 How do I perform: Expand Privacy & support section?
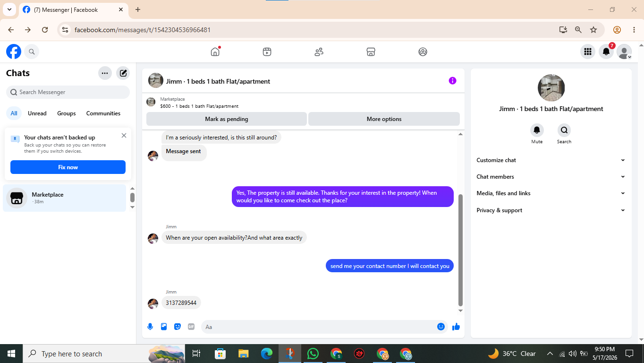551,210
